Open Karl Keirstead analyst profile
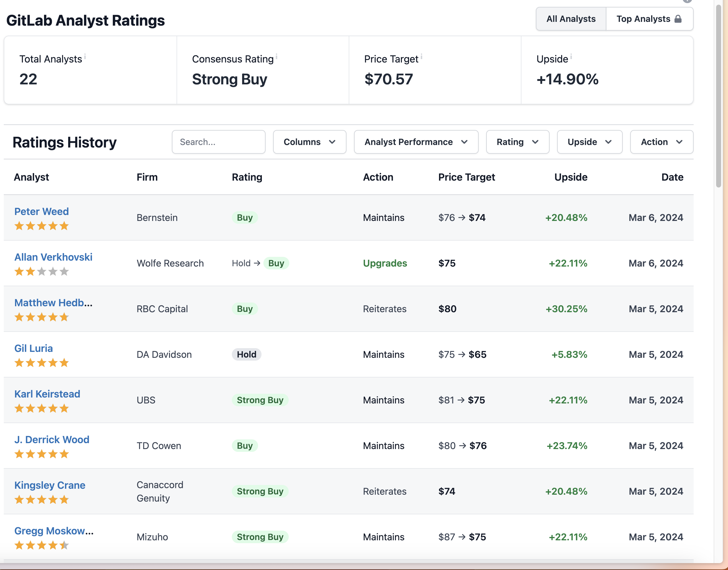This screenshot has height=570, width=728. coord(47,394)
